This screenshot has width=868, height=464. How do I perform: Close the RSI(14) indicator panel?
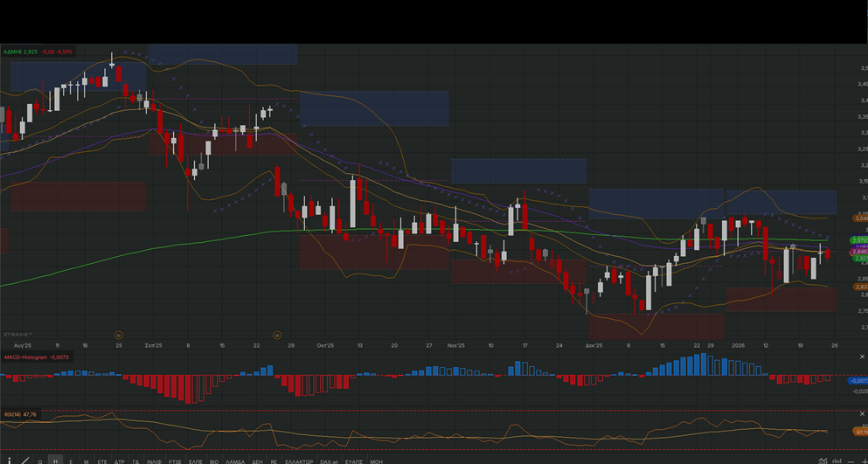pyautogui.click(x=862, y=414)
